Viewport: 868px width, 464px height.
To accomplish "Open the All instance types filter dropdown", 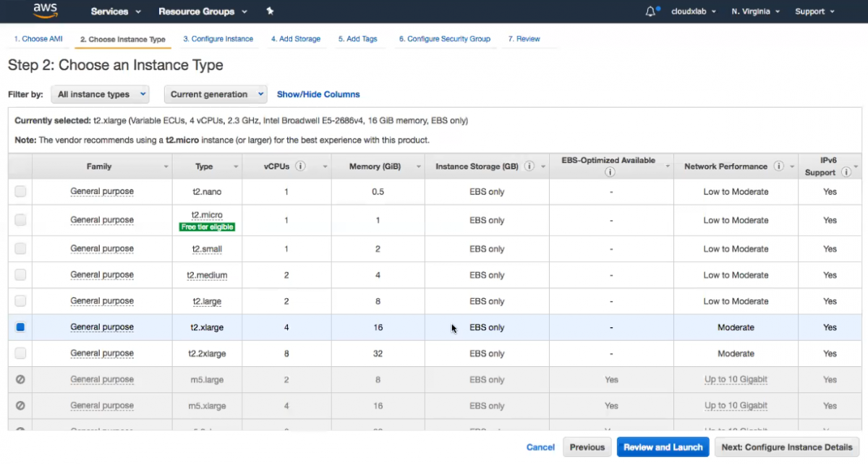I will [x=100, y=94].
